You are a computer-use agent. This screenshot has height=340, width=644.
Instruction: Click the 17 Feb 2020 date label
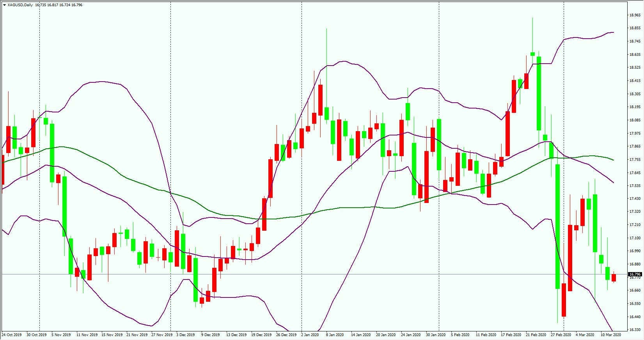point(511,335)
